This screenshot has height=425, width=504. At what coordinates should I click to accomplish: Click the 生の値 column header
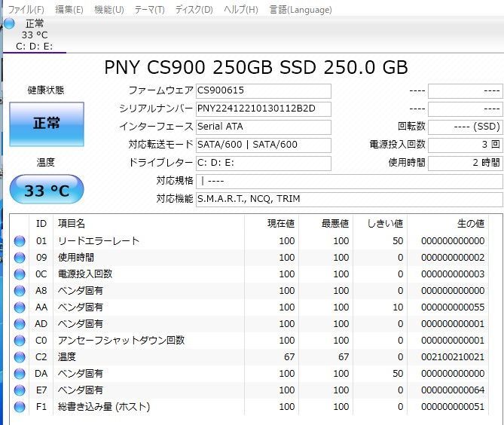click(448, 224)
